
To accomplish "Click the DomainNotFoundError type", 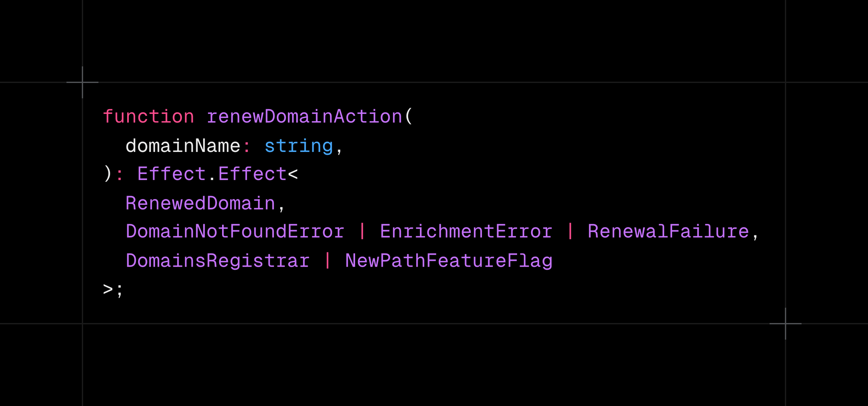I will point(235,232).
